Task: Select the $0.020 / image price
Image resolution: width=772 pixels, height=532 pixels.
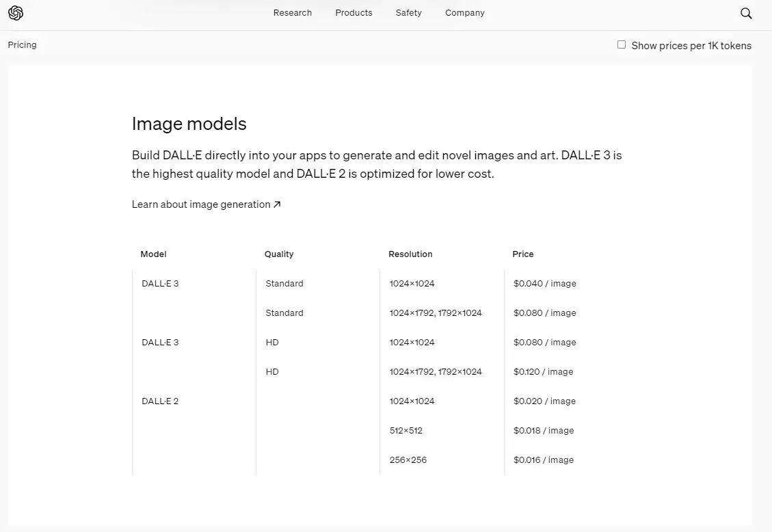Action: coord(544,401)
